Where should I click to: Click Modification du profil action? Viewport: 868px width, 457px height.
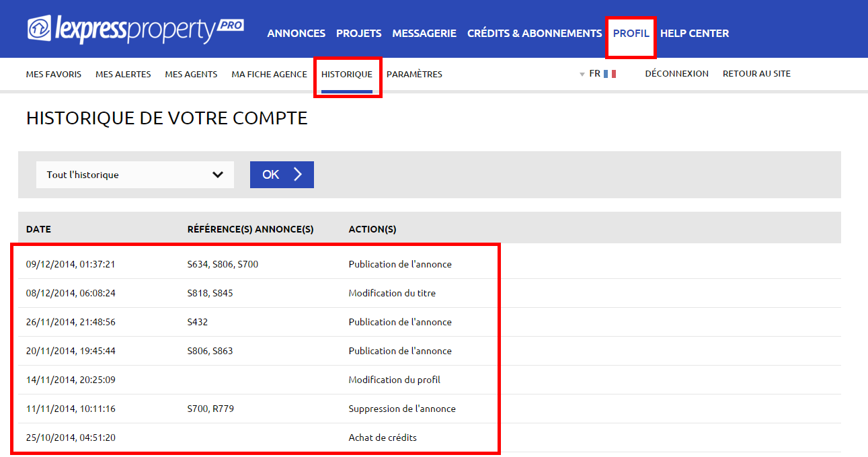(395, 380)
